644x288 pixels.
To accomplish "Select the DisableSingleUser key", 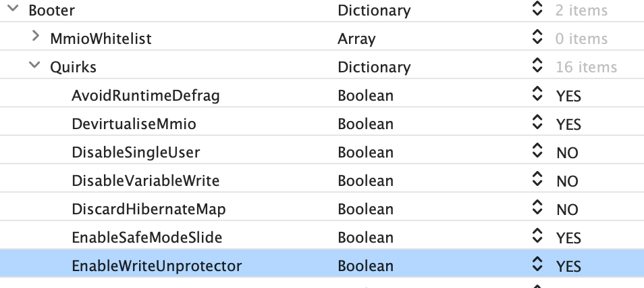I will 136,152.
